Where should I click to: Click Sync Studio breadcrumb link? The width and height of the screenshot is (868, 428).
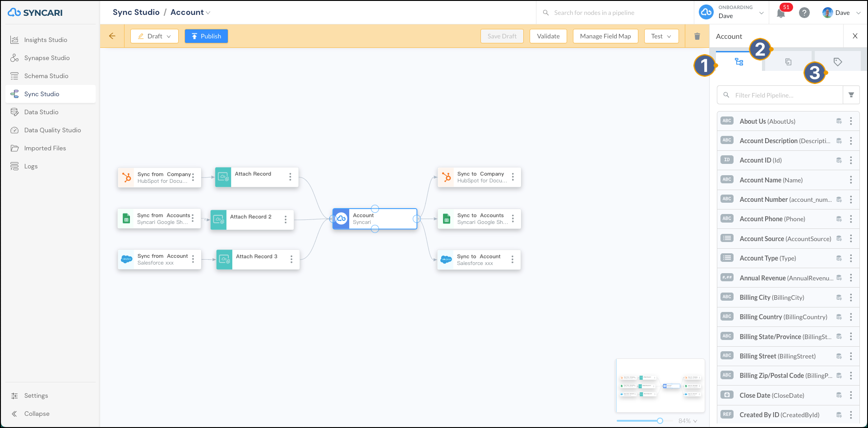click(136, 12)
